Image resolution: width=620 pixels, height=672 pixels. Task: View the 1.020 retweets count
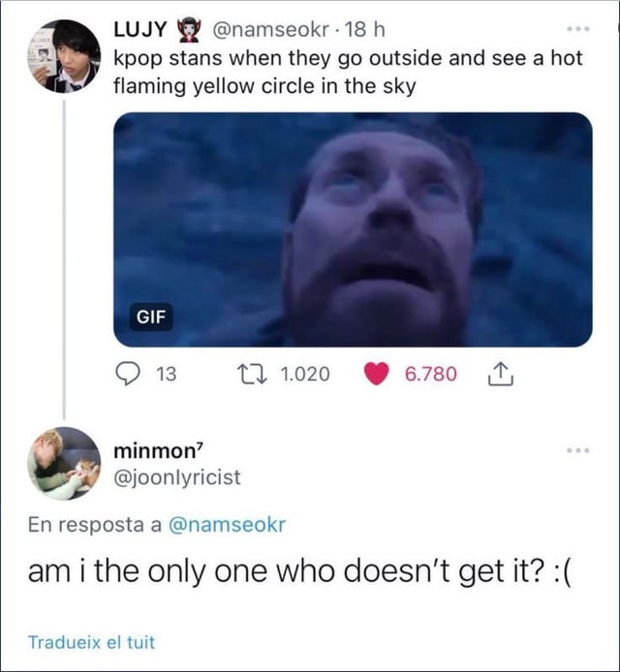305,373
